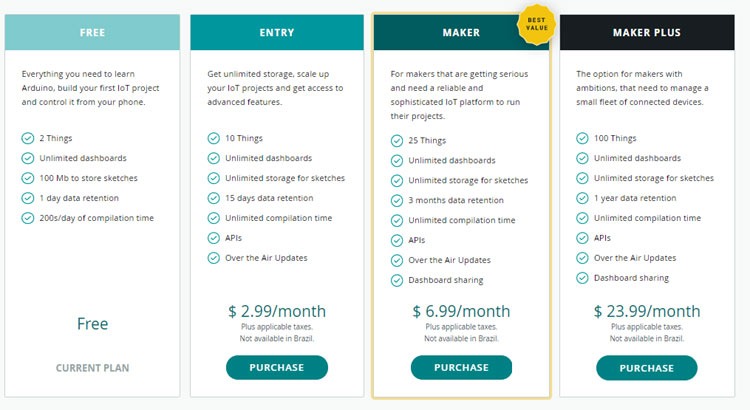This screenshot has height=410, width=750.
Task: Select the Maker Plus plan header
Action: (x=647, y=33)
